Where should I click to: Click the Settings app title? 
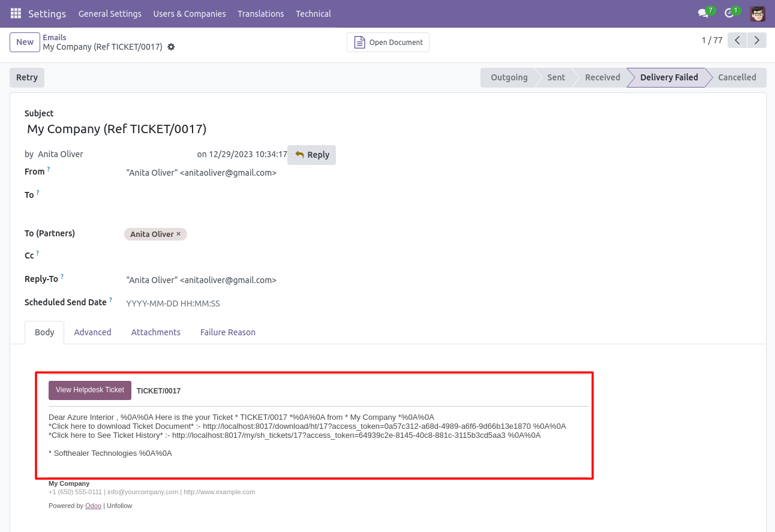point(47,13)
